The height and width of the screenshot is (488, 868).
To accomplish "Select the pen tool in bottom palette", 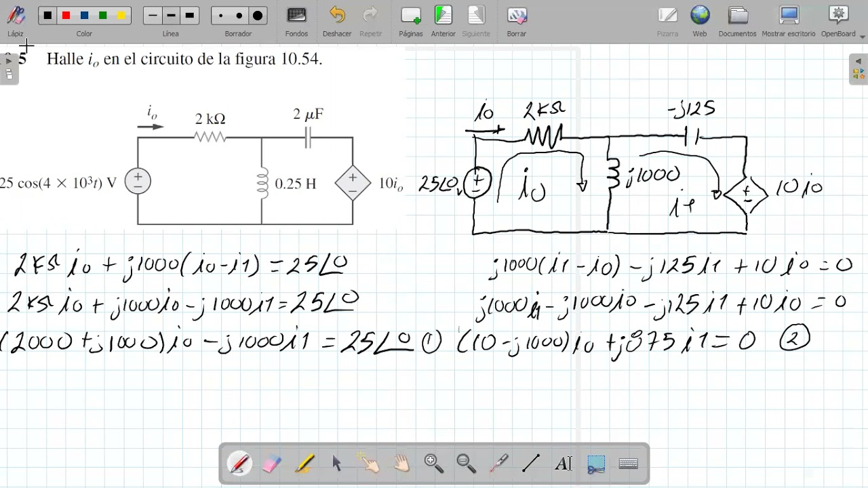I will pos(239,464).
